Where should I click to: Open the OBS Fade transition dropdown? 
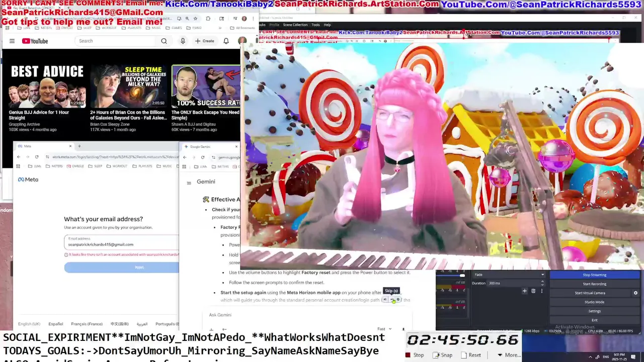click(509, 275)
